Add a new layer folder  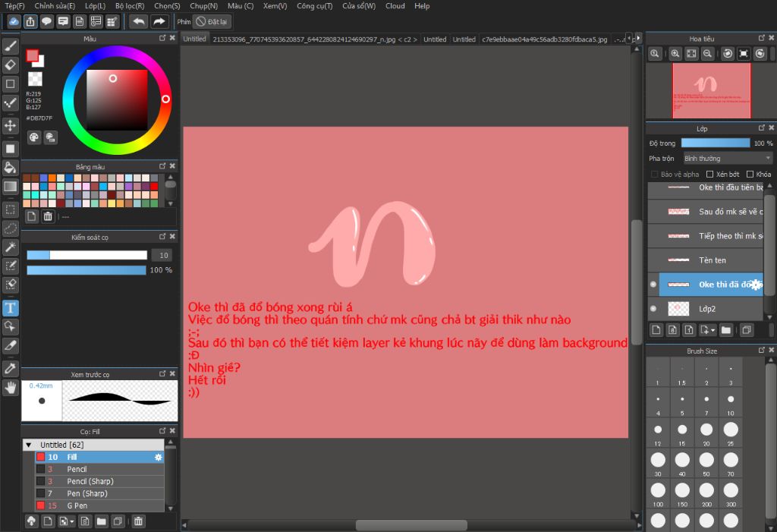(726, 329)
